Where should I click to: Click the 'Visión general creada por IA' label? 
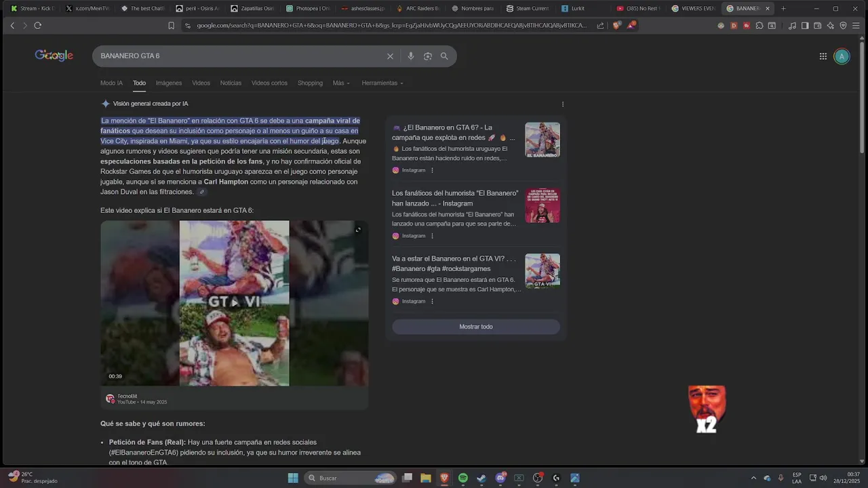[151, 104]
